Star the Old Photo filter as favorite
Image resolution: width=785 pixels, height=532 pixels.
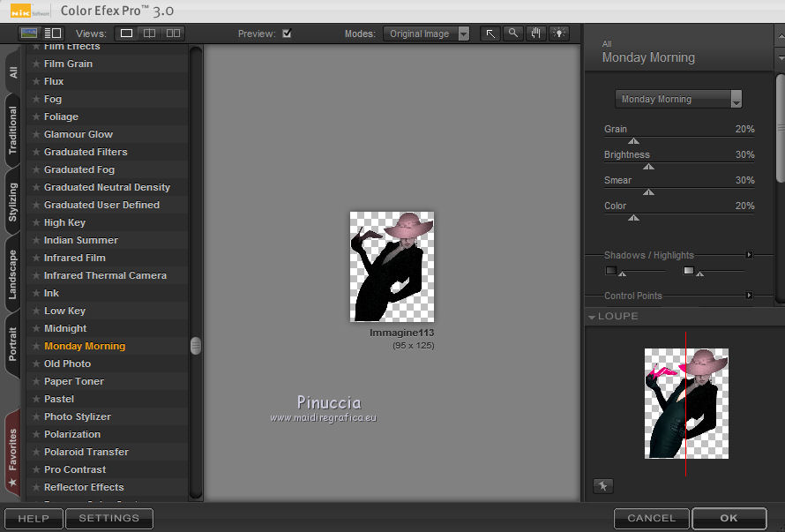(x=36, y=363)
